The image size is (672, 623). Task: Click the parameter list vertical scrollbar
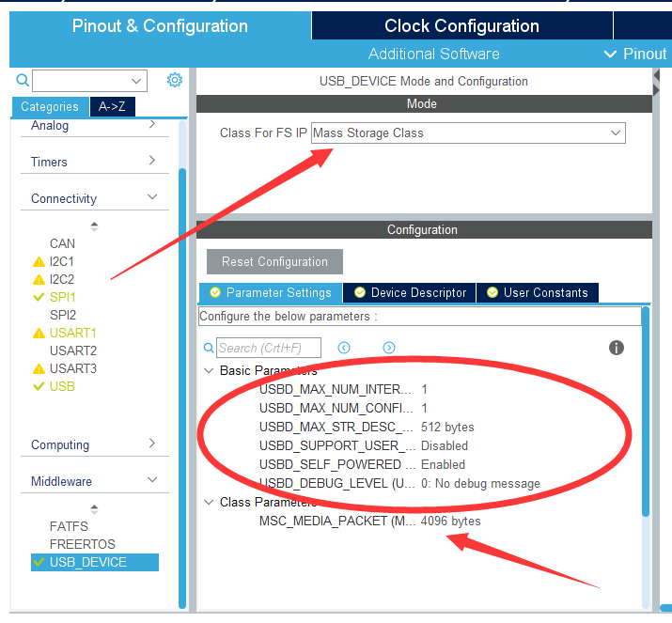646,412
